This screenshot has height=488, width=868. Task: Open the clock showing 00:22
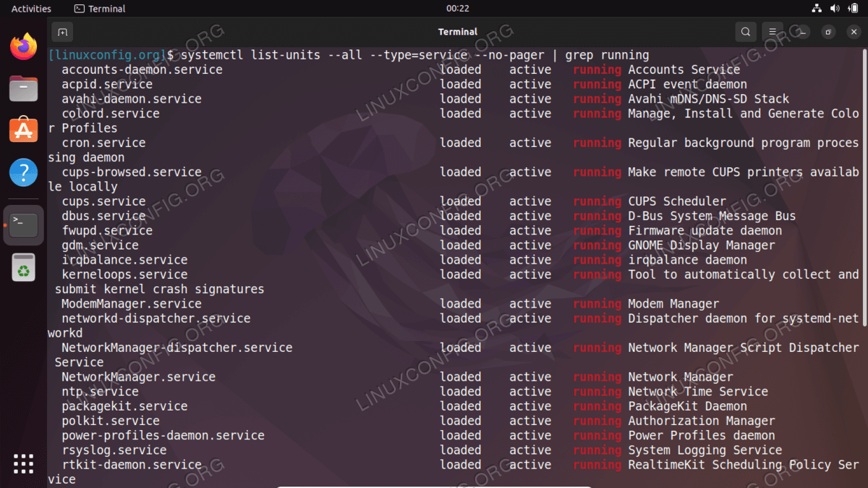458,9
